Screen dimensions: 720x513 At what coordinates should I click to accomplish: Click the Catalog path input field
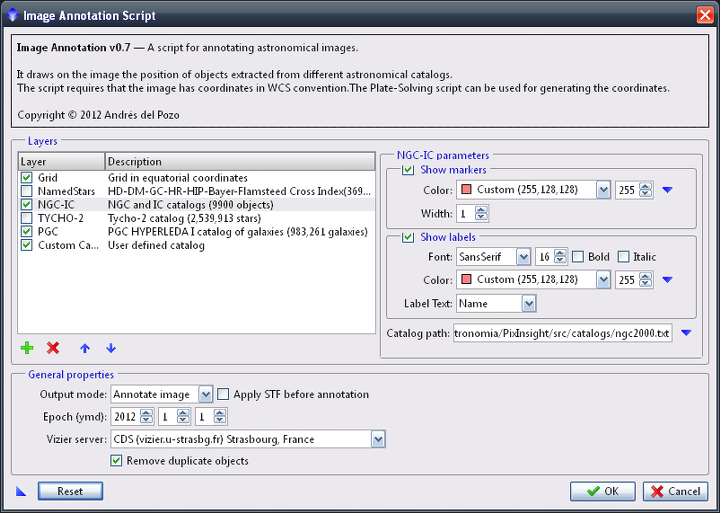pos(562,333)
